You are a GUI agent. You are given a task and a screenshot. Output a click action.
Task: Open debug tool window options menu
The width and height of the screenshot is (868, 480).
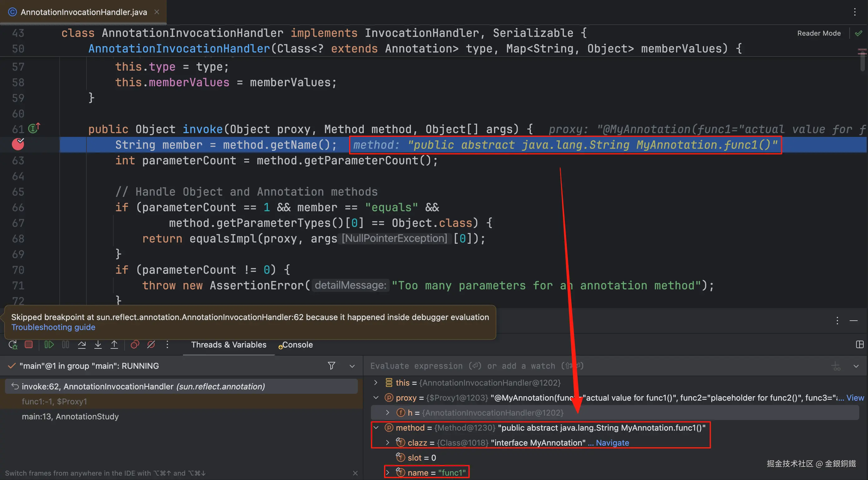[837, 320]
